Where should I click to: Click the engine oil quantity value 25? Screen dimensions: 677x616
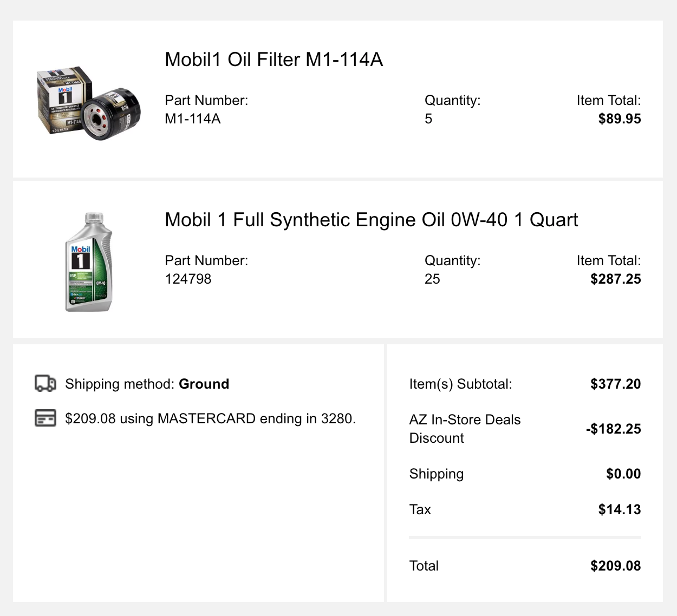(432, 279)
